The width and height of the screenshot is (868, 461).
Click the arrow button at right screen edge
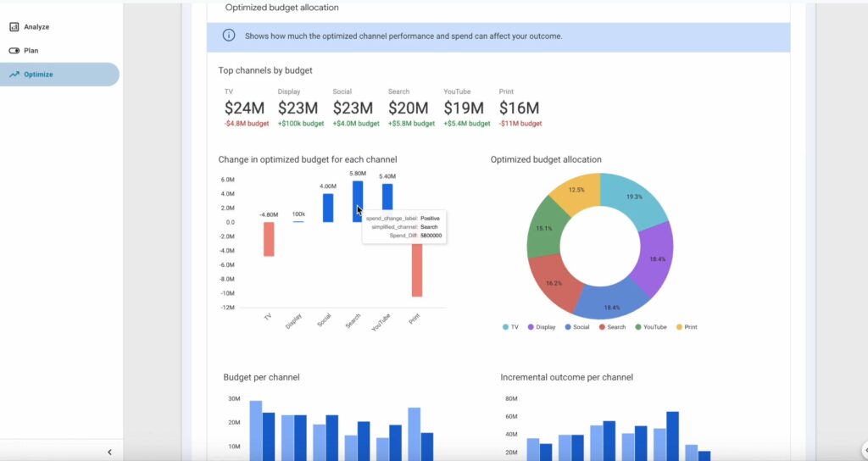tap(864, 450)
